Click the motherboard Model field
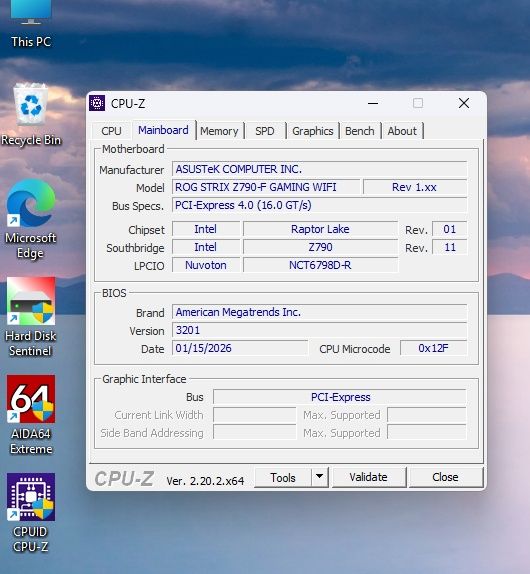Image resolution: width=530 pixels, height=574 pixels. coord(266,187)
